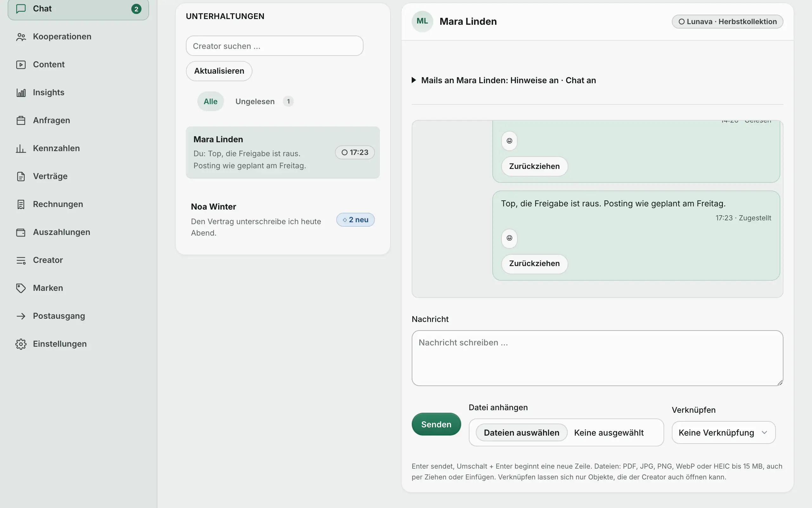
Task: Click the Marken tag icon
Action: point(21,288)
